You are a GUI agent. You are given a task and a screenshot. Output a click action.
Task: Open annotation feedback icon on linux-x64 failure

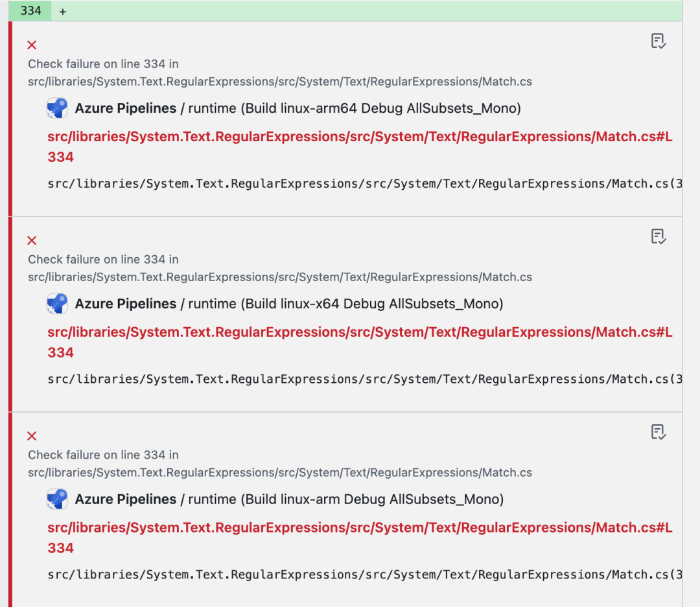click(x=659, y=237)
